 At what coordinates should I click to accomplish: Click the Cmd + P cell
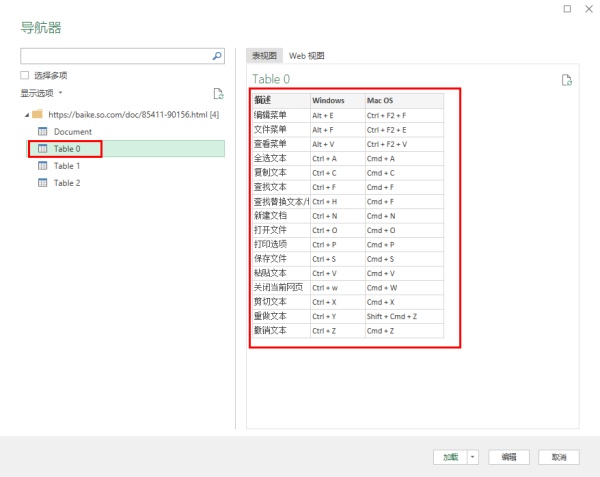click(x=404, y=244)
